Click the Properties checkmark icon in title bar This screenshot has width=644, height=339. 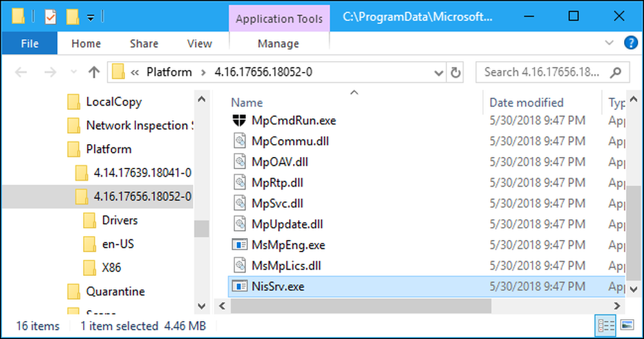click(x=50, y=17)
